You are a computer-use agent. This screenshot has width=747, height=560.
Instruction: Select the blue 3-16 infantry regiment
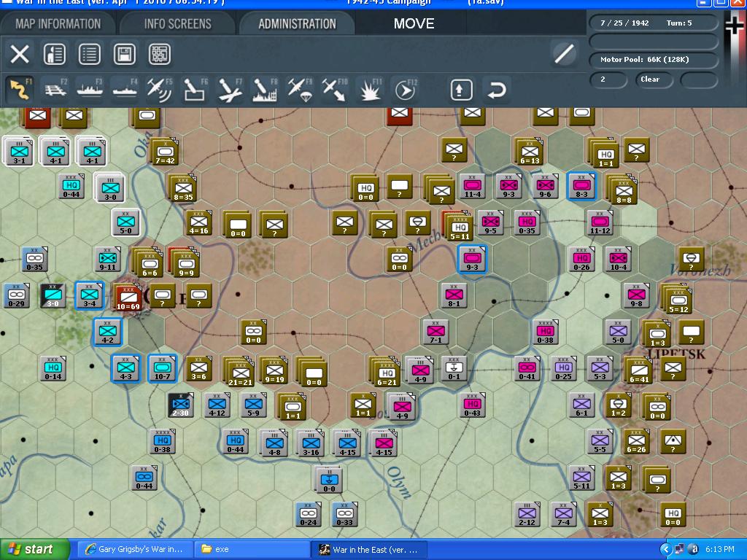point(311,444)
